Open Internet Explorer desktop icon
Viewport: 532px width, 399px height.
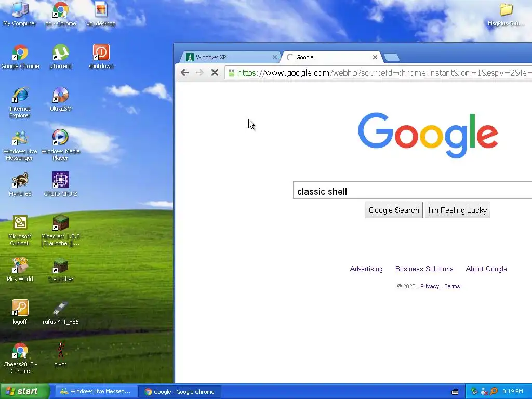click(20, 102)
